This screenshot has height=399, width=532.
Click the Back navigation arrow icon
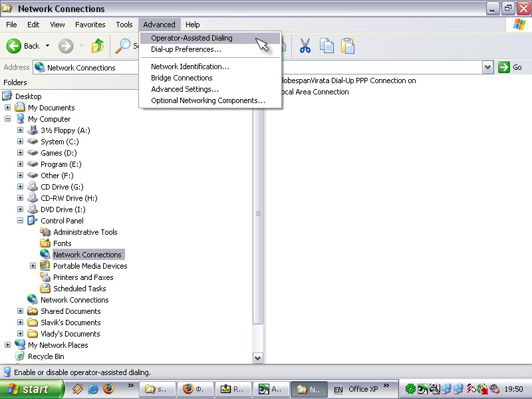15,46
